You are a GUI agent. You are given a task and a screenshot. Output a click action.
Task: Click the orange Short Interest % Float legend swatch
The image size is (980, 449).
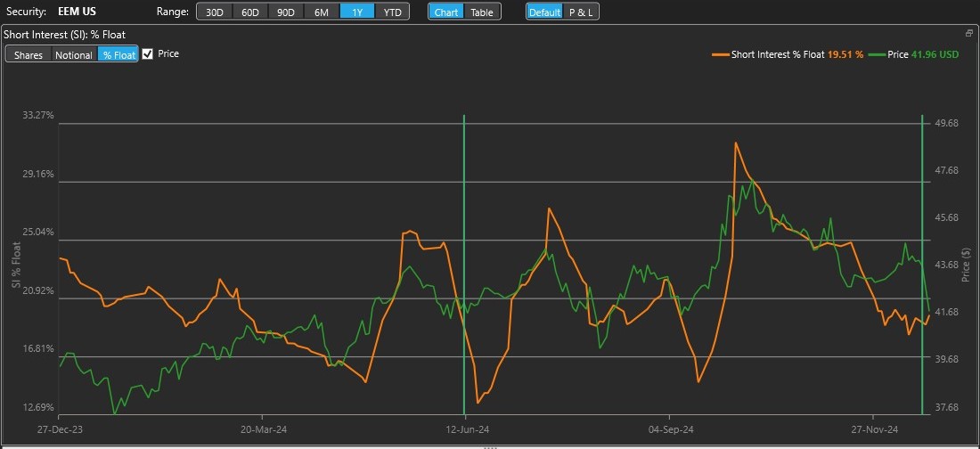[x=720, y=54]
